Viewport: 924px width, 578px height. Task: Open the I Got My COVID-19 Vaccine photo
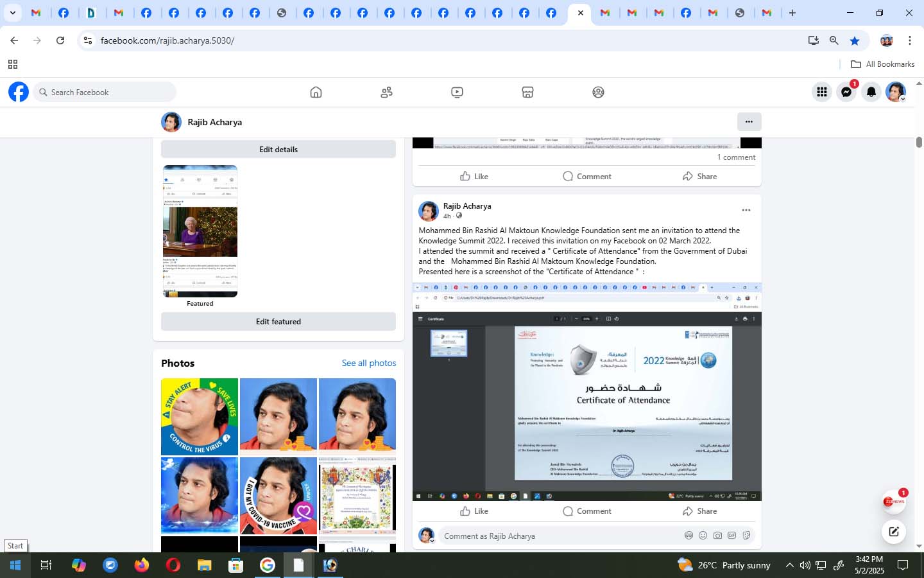[278, 496]
